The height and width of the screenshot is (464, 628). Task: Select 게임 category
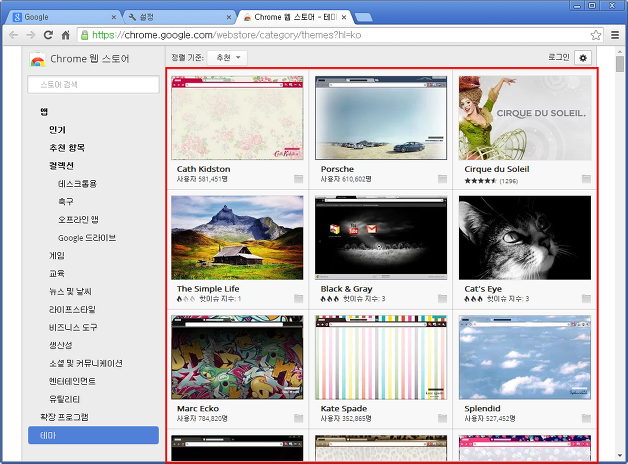coord(56,255)
